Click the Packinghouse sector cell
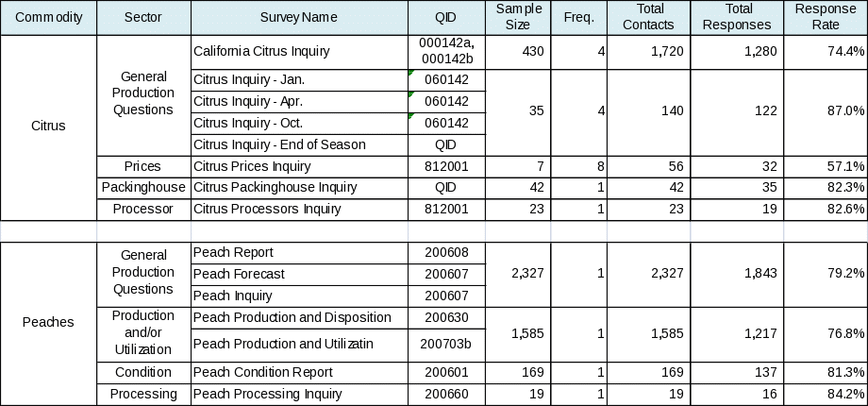 tap(144, 188)
